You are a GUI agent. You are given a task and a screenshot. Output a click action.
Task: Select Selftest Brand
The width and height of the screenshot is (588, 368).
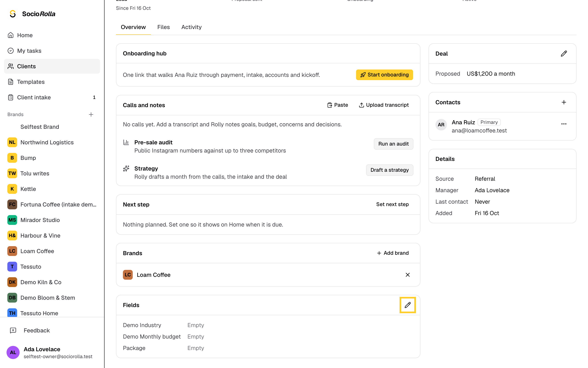click(x=52, y=127)
